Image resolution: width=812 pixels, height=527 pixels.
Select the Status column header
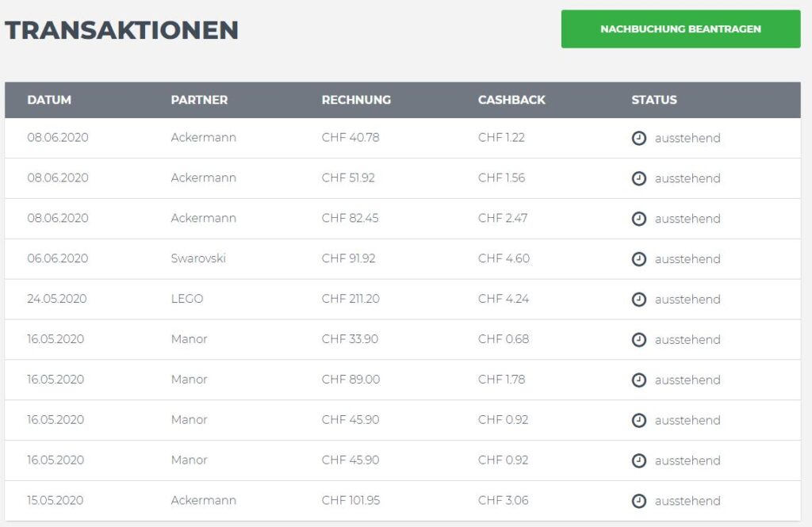(x=654, y=100)
